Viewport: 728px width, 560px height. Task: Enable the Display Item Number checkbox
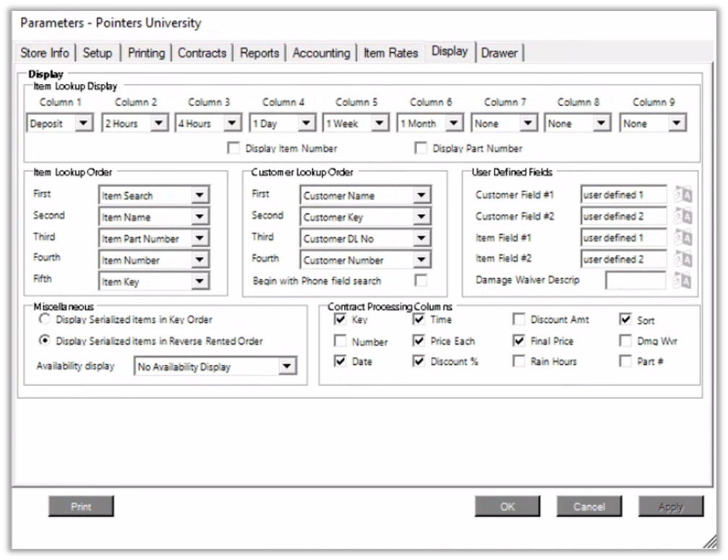[x=234, y=148]
